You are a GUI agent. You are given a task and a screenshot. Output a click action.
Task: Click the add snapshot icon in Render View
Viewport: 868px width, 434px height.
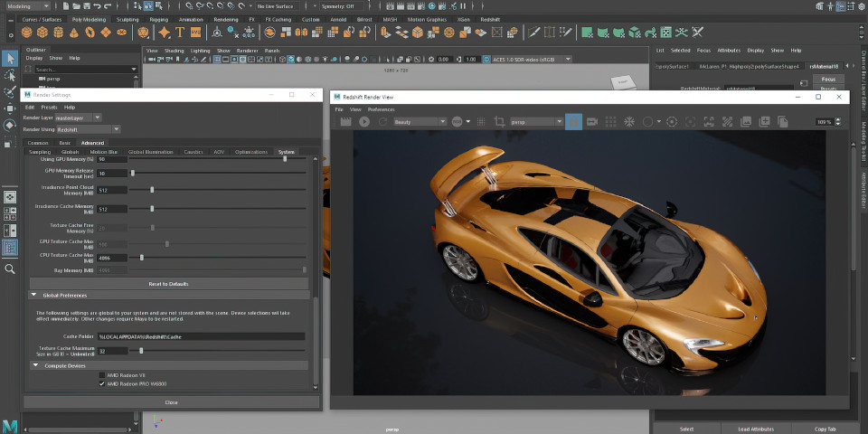click(x=765, y=121)
